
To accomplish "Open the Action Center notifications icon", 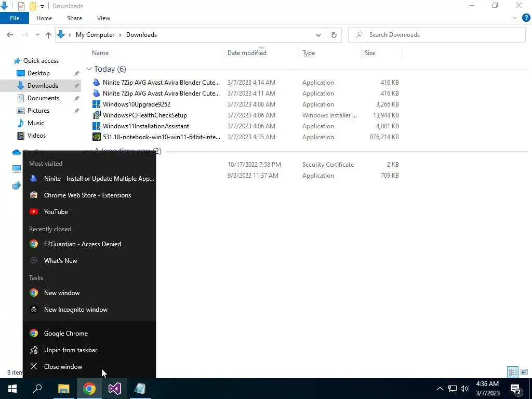I will point(515,390).
